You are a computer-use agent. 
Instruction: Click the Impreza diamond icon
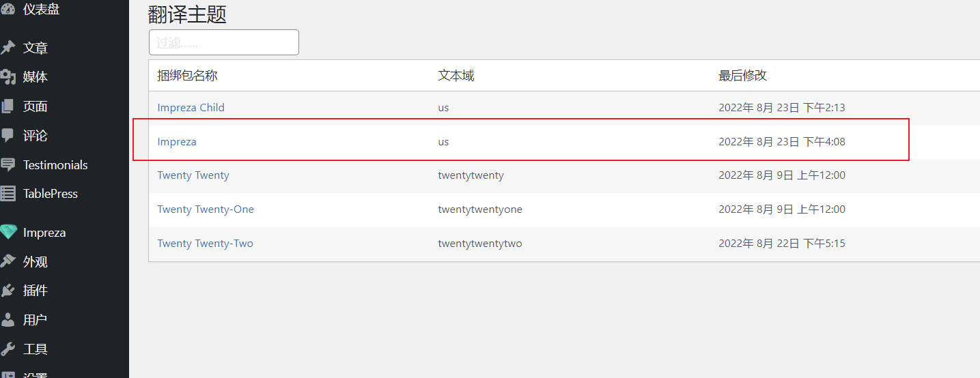[x=8, y=232]
